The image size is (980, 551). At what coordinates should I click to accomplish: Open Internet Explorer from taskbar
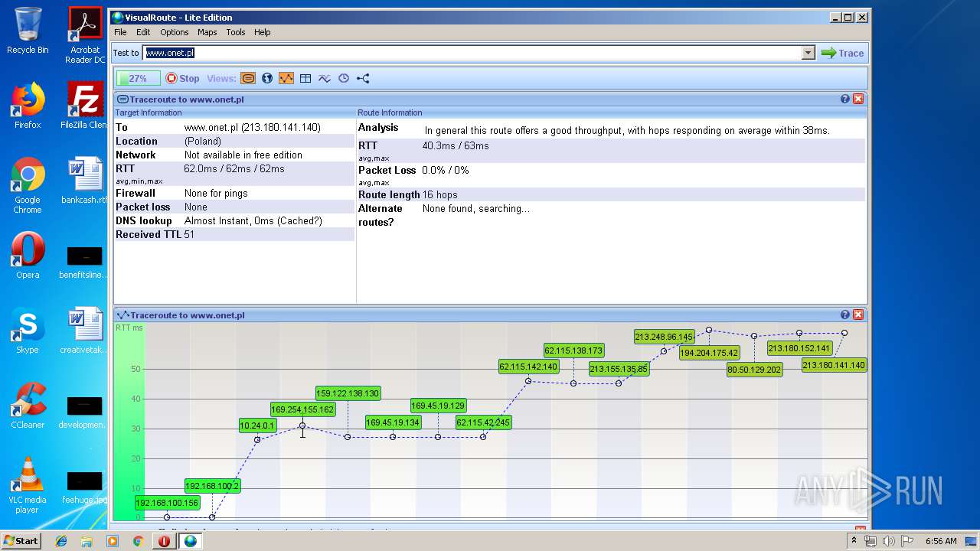coord(61,541)
